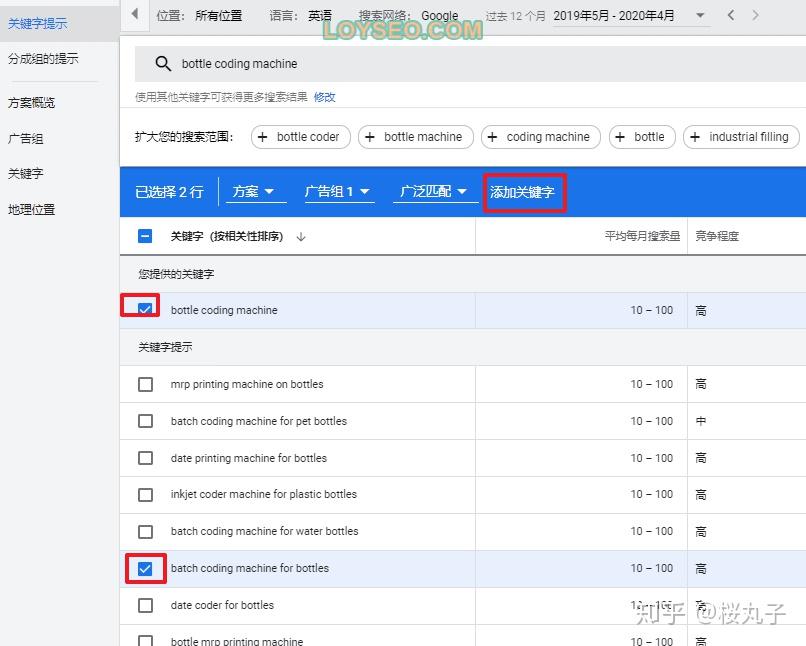Image resolution: width=806 pixels, height=646 pixels.
Task: Check date printing machine for bottles
Action: coord(145,458)
